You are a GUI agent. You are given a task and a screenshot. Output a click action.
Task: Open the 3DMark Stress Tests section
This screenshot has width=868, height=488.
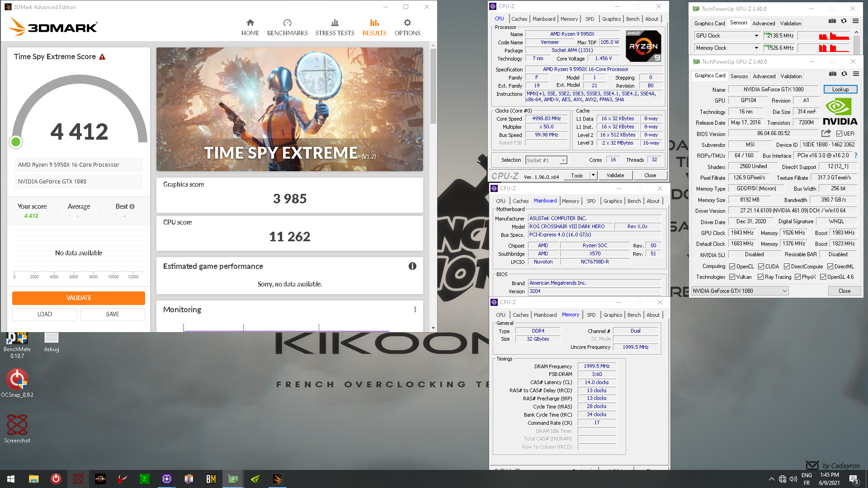335,28
